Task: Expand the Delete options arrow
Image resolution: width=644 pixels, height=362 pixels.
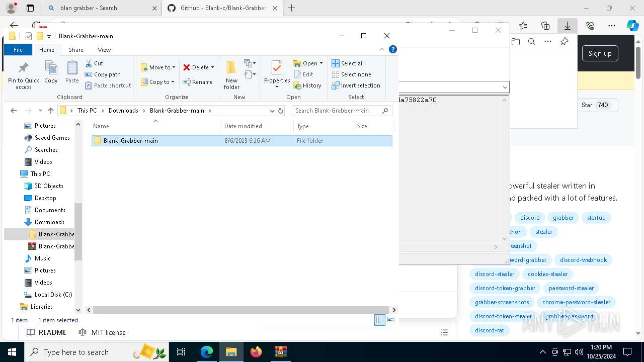Action: [x=212, y=67]
